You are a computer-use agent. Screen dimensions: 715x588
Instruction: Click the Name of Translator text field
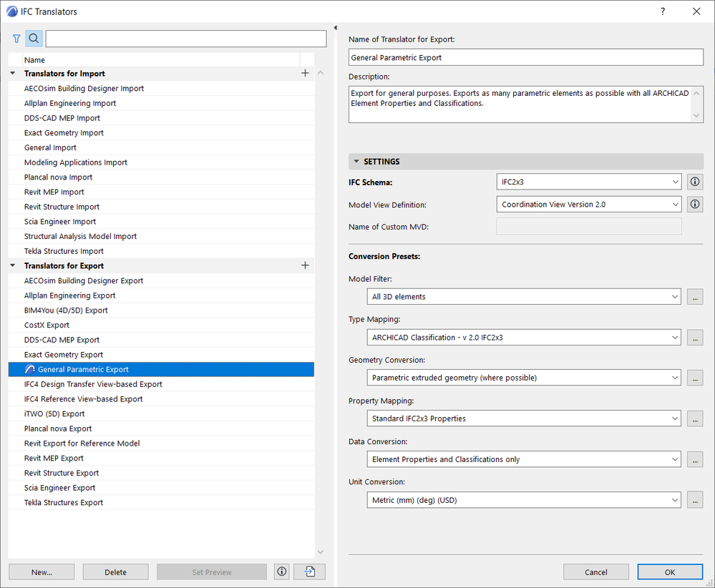(x=526, y=57)
